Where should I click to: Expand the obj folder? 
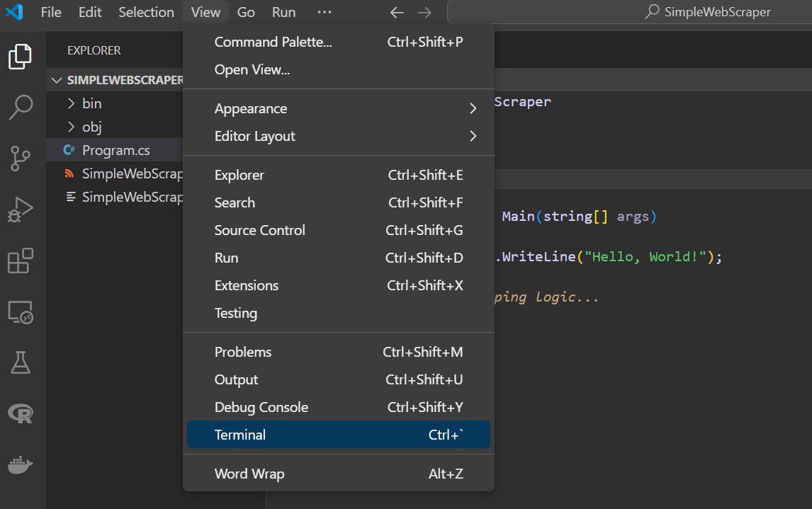pyautogui.click(x=115, y=127)
